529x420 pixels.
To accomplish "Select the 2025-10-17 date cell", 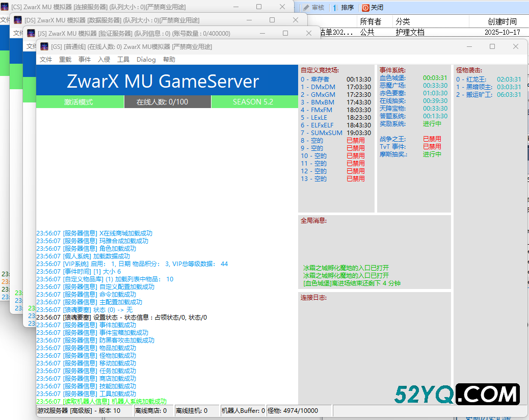I will tap(502, 33).
